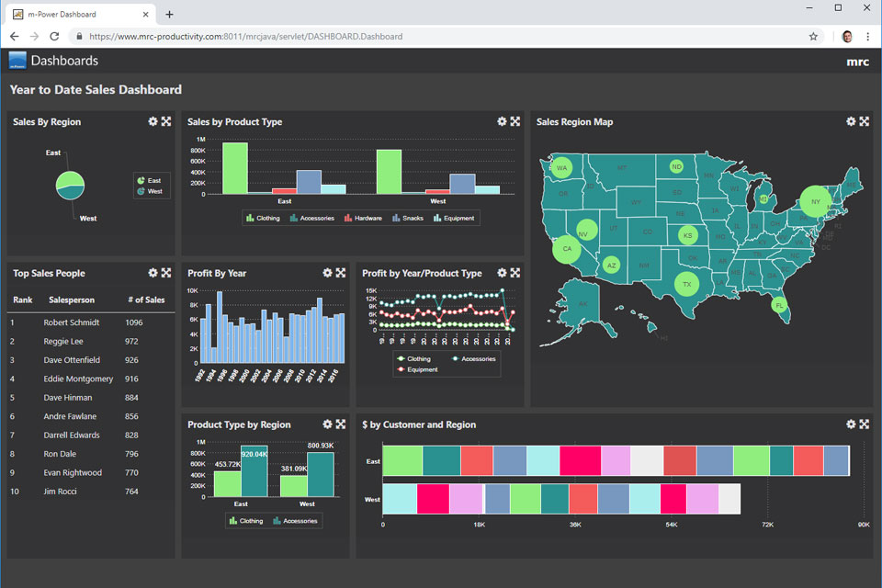Viewport: 882px width, 588px height.
Task: Reload the page with refresh button
Action: [x=54, y=37]
